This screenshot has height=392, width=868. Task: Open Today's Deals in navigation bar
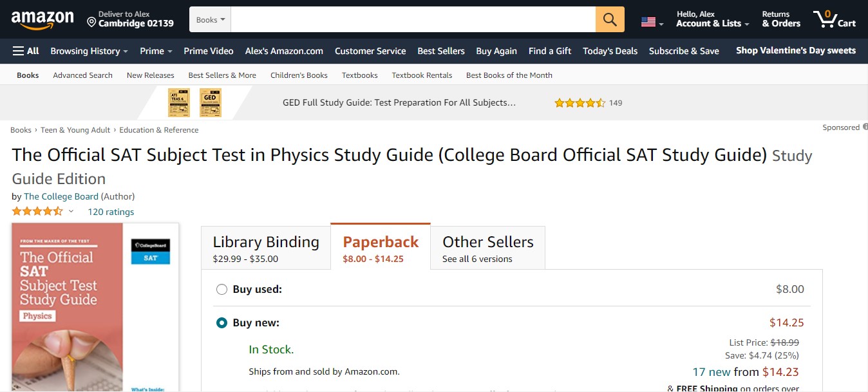click(x=610, y=51)
